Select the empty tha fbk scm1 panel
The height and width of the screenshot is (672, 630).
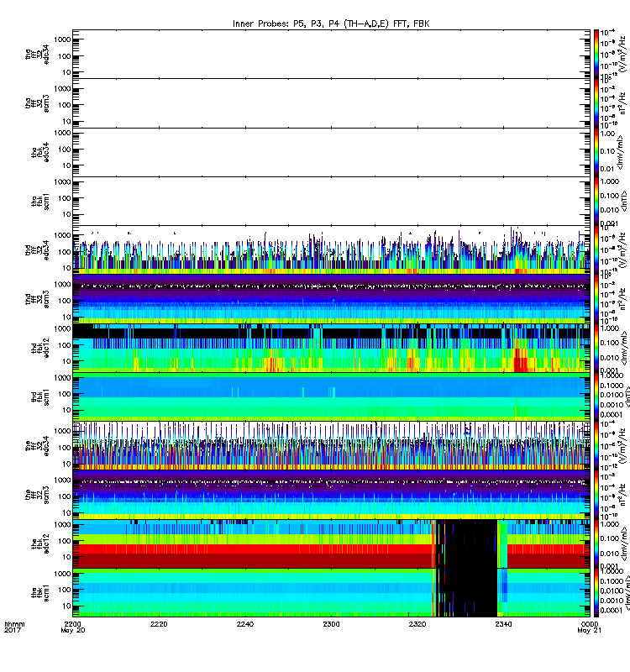[331, 201]
